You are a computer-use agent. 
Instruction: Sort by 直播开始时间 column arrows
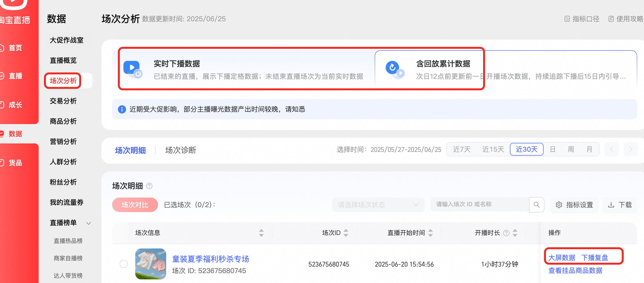(430, 233)
